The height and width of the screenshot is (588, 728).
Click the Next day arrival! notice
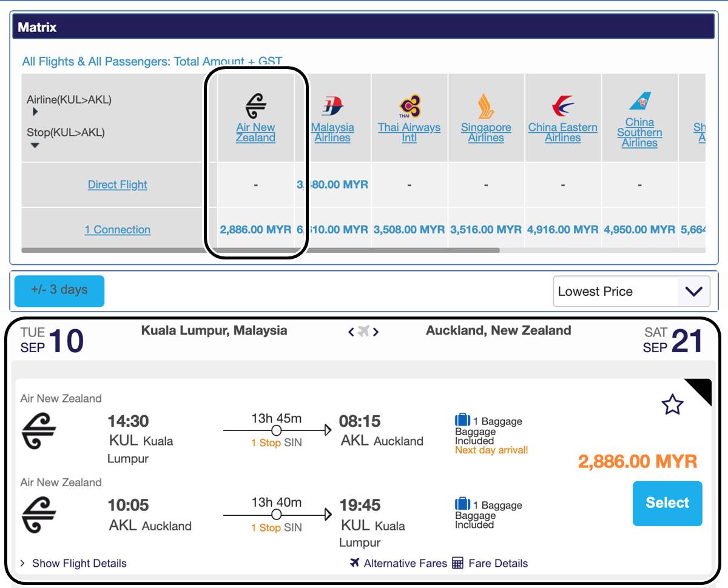click(x=491, y=450)
